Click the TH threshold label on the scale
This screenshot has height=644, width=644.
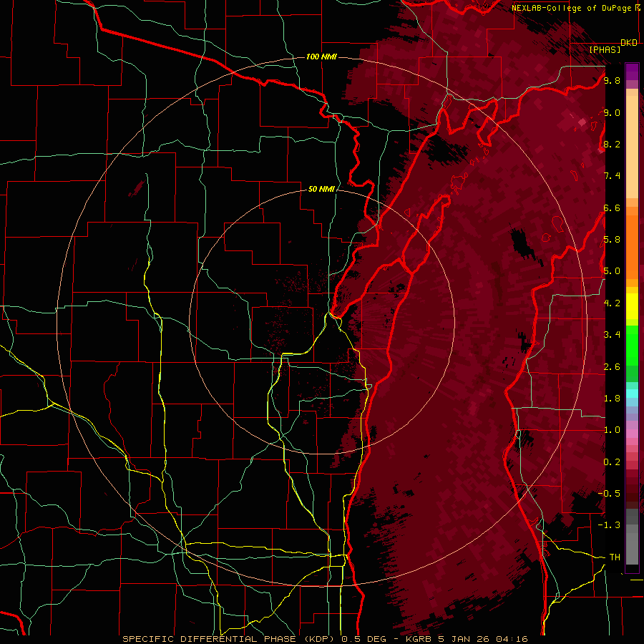615,557
